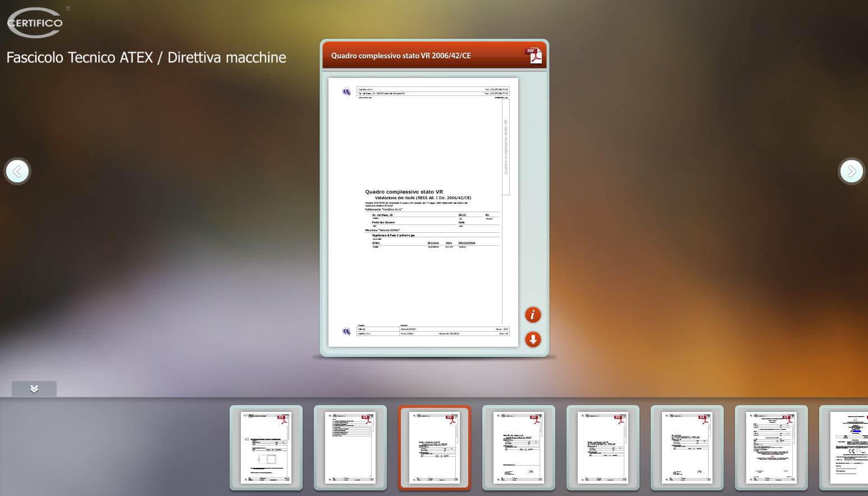Screen dimensions: 868x496
Task: Go to the next document with right arrow
Action: pos(851,171)
